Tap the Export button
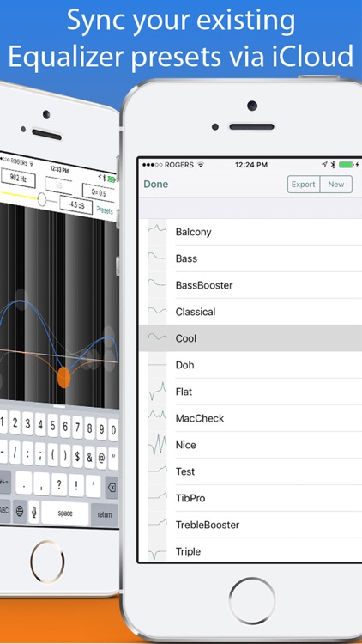 304,185
